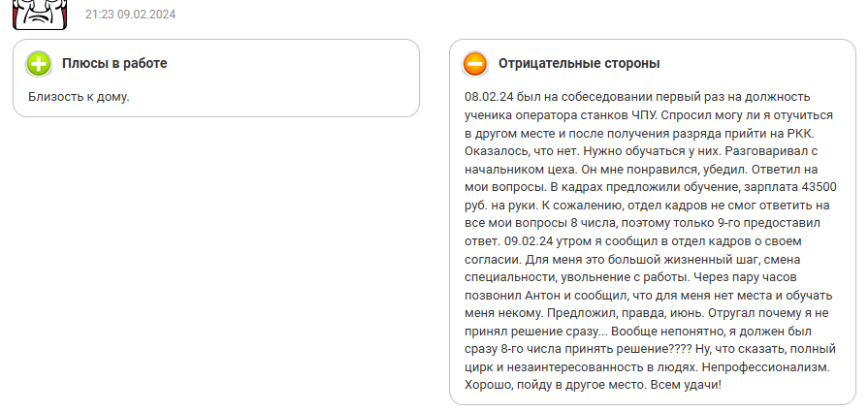
Task: Click the "Отрицательные стороны" heading
Action: coord(579,64)
